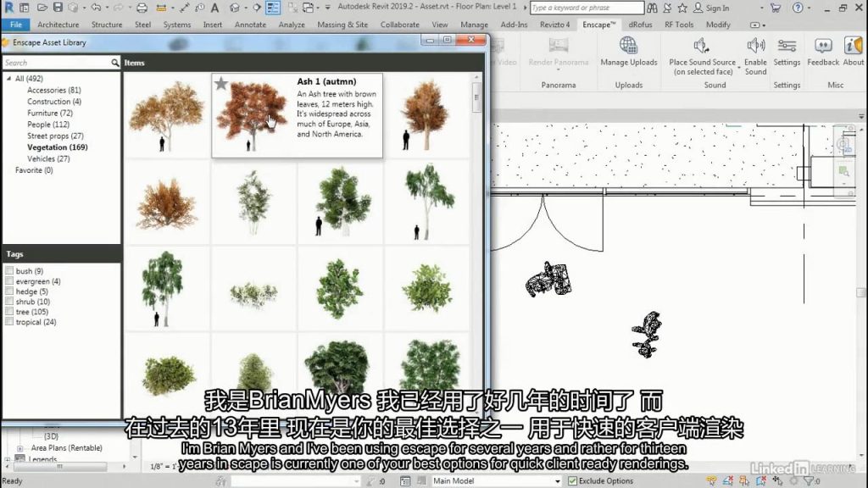
Task: Check the shrub (10) tag checkbox
Action: (x=9, y=302)
